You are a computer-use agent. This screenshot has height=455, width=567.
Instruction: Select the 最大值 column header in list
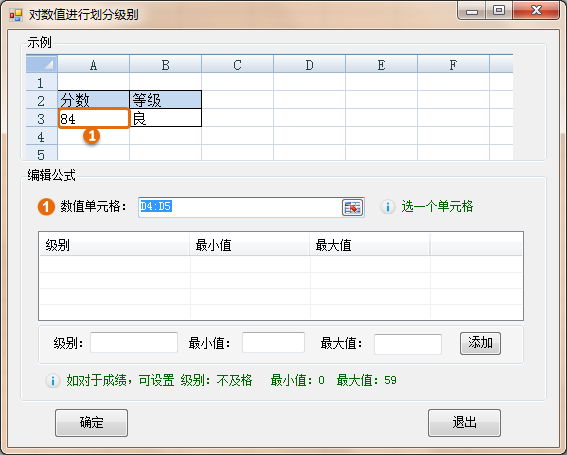370,245
